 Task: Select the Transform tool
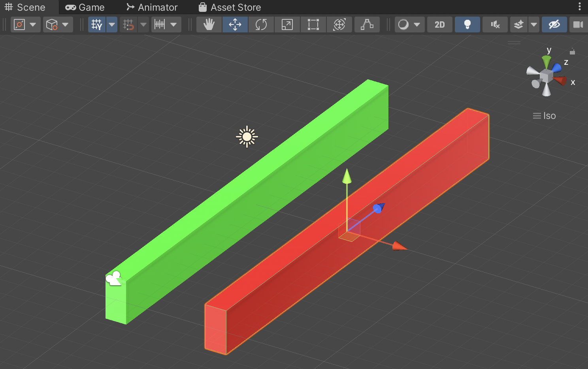click(x=339, y=24)
